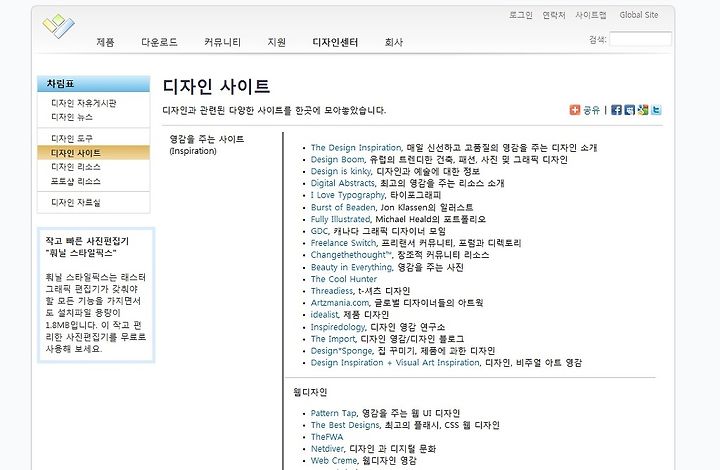Share the page on Twitter
Viewport: 720px width, 470px height.
(x=656, y=110)
